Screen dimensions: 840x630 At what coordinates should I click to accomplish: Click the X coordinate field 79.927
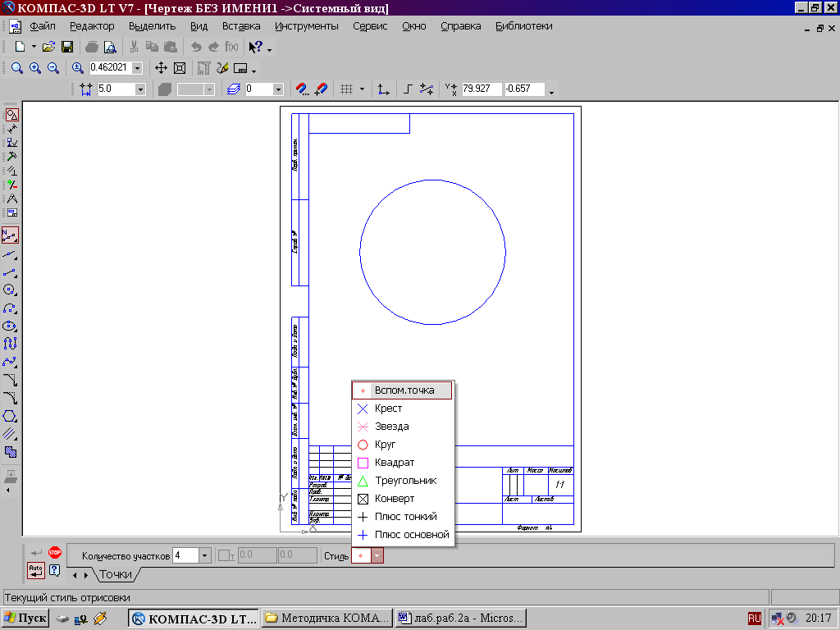coord(481,89)
